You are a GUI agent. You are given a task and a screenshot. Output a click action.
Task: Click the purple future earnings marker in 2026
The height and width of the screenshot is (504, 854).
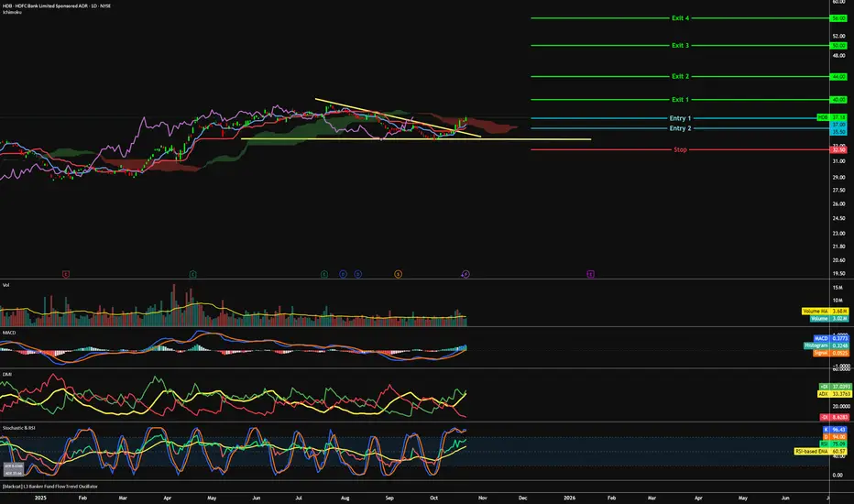click(590, 274)
